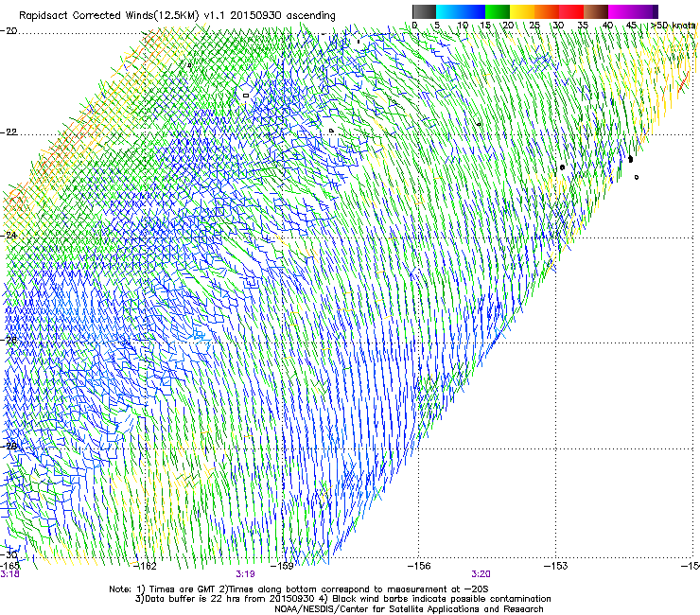Click the purple '3:18' time label

(x=9, y=574)
